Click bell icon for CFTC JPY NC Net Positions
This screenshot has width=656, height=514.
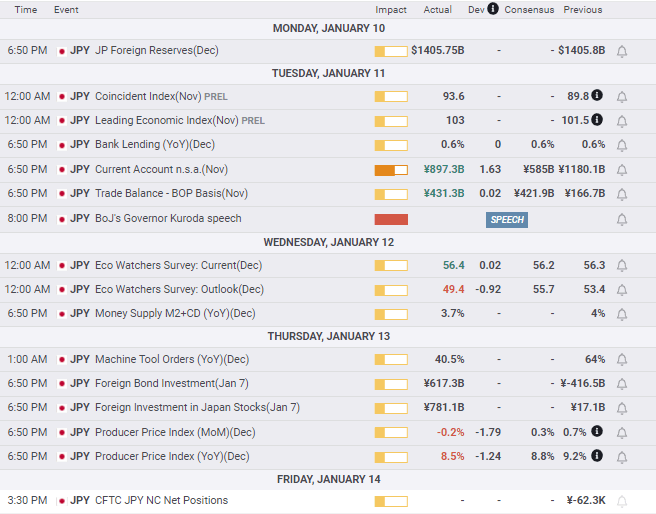point(622,501)
